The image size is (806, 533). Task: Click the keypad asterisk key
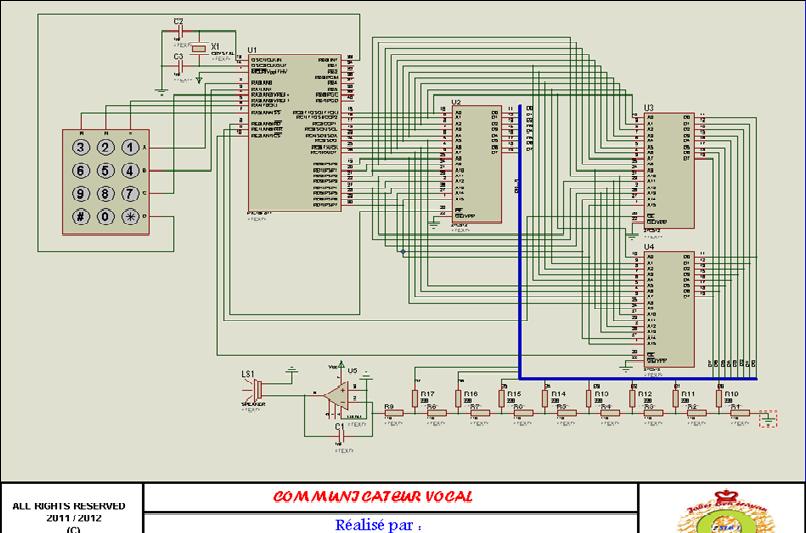130,216
